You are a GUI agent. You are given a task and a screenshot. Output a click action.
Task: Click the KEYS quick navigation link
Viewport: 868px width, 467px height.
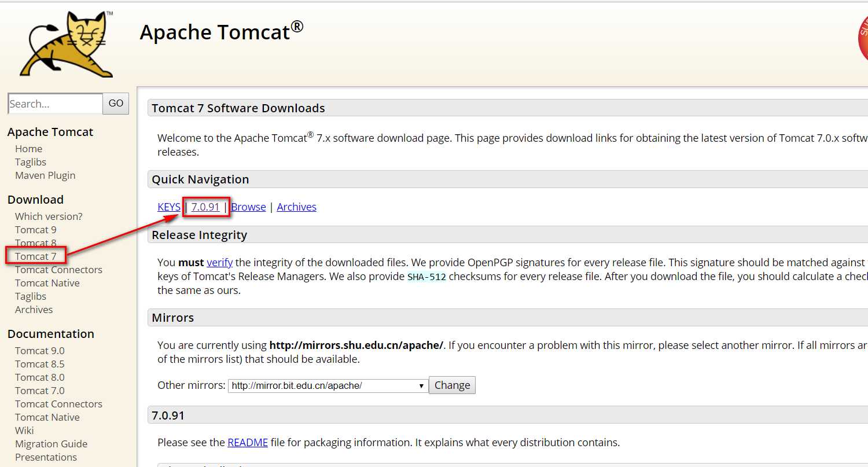tap(169, 207)
